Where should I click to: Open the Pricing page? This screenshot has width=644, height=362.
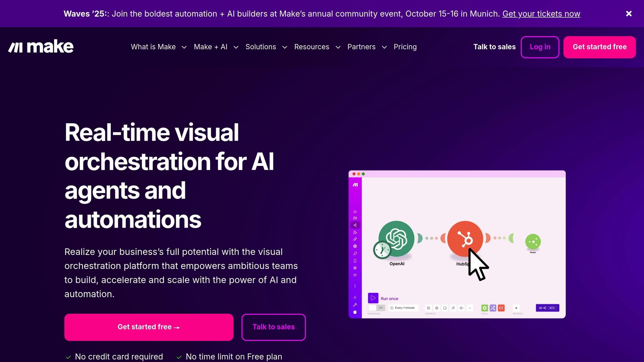(x=405, y=47)
